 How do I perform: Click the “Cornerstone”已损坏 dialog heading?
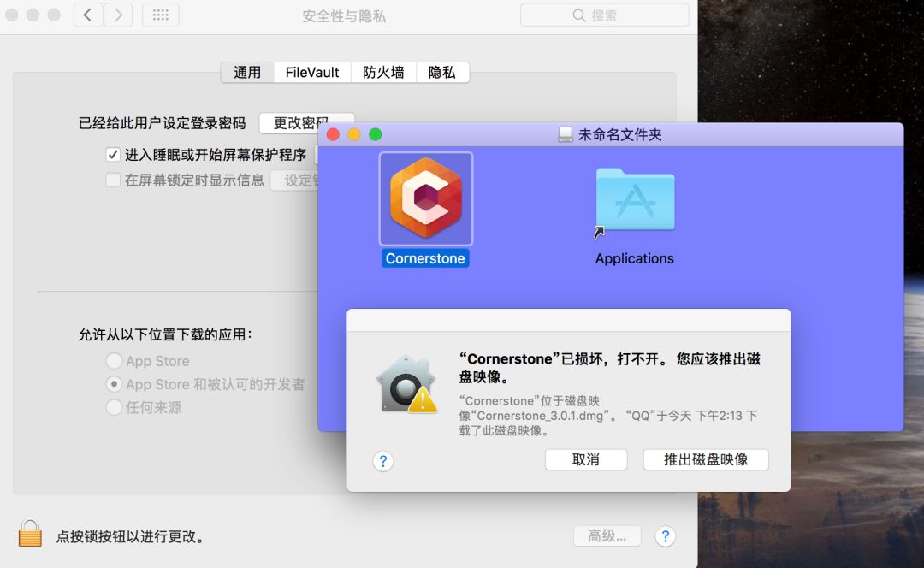pyautogui.click(x=609, y=368)
